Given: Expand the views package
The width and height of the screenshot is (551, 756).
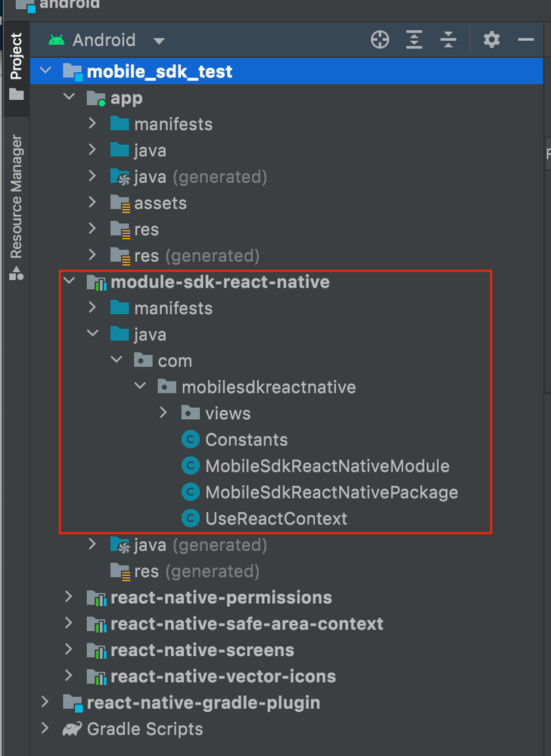Looking at the screenshot, I should point(164,413).
